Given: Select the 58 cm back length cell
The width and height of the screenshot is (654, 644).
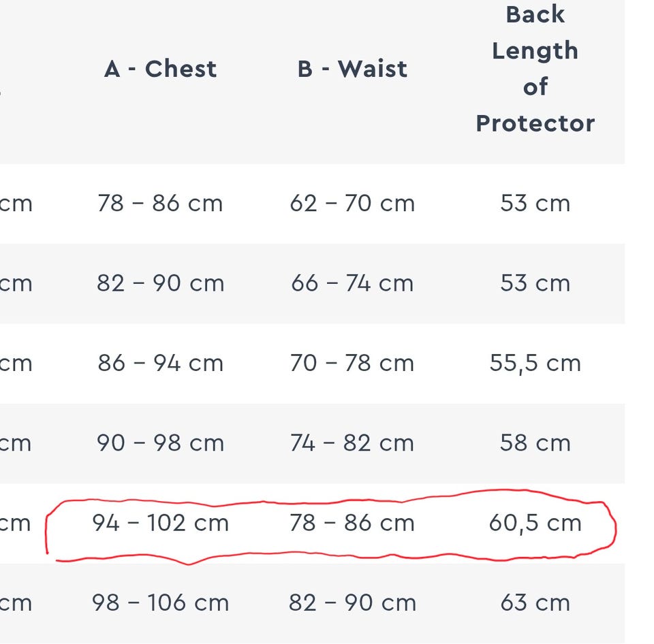Looking at the screenshot, I should (535, 443).
